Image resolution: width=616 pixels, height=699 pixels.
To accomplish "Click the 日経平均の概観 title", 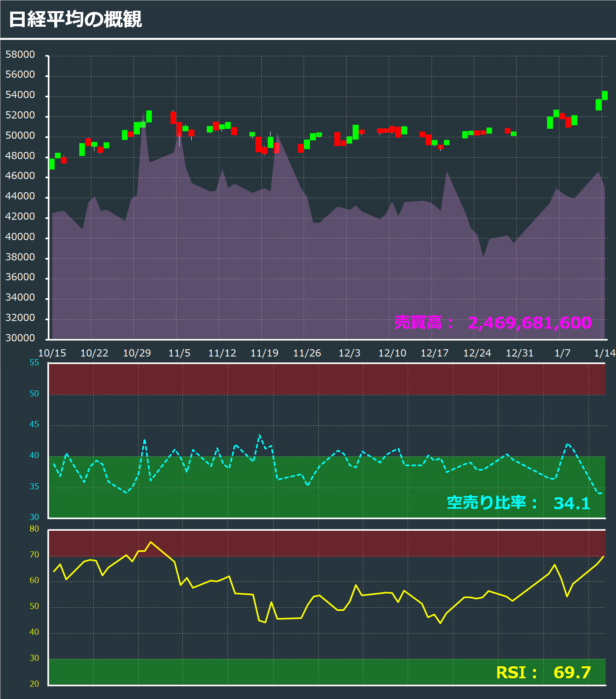I will pyautogui.click(x=75, y=19).
